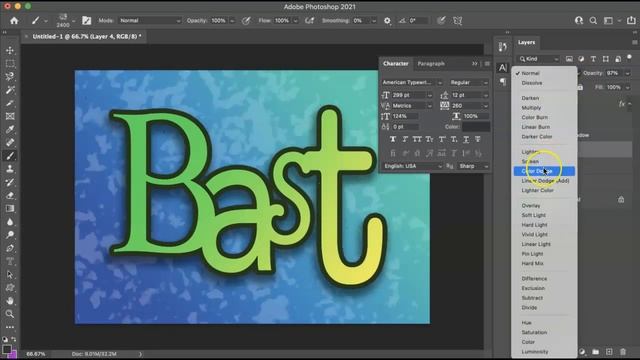
Task: Choose the Difference blend mode
Action: 534,279
